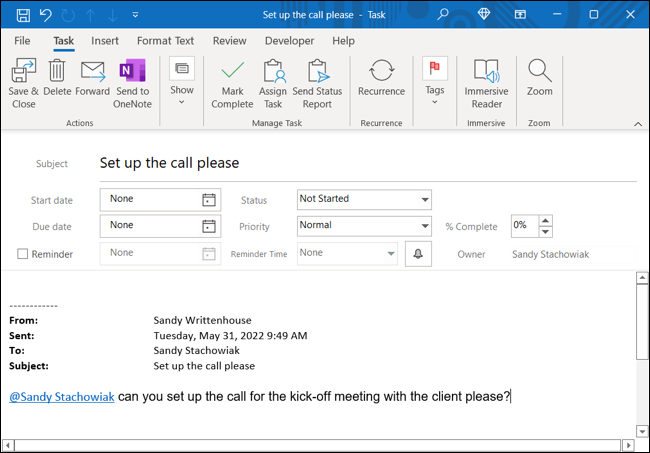Click the Owner name Sandy Stachowiak
Screen dimensions: 650x453
[550, 254]
